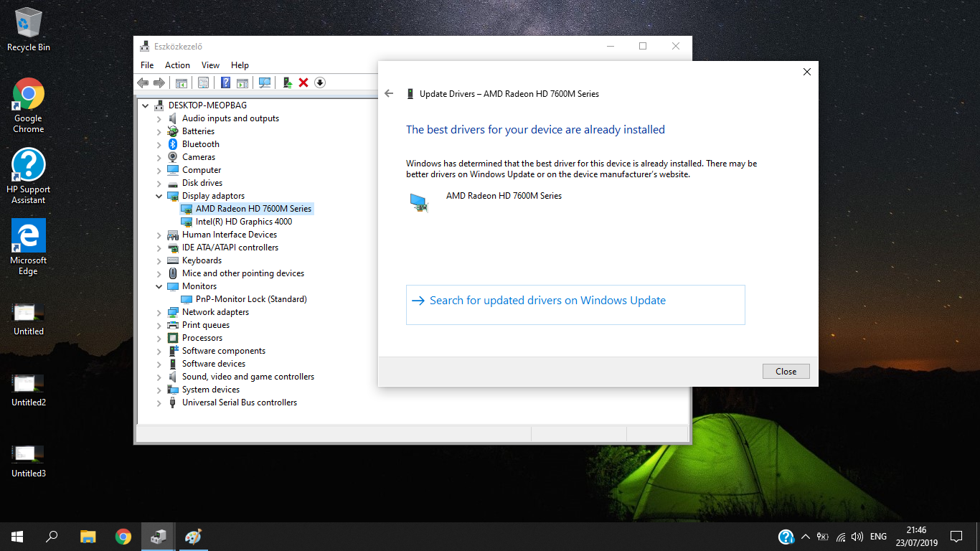Image resolution: width=980 pixels, height=551 pixels.
Task: Open AMD Radeon Settings from the taskbar
Action: pyautogui.click(x=192, y=536)
